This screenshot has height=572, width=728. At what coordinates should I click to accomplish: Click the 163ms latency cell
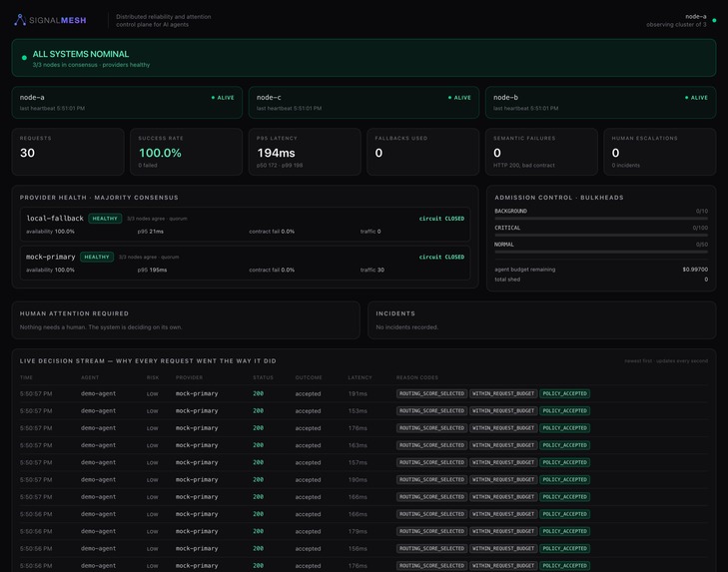point(358,445)
